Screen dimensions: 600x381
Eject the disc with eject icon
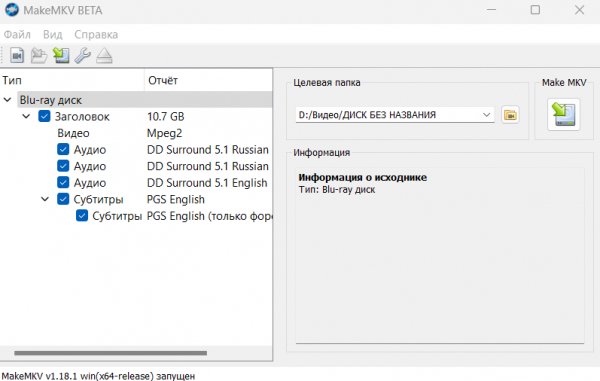(x=104, y=56)
